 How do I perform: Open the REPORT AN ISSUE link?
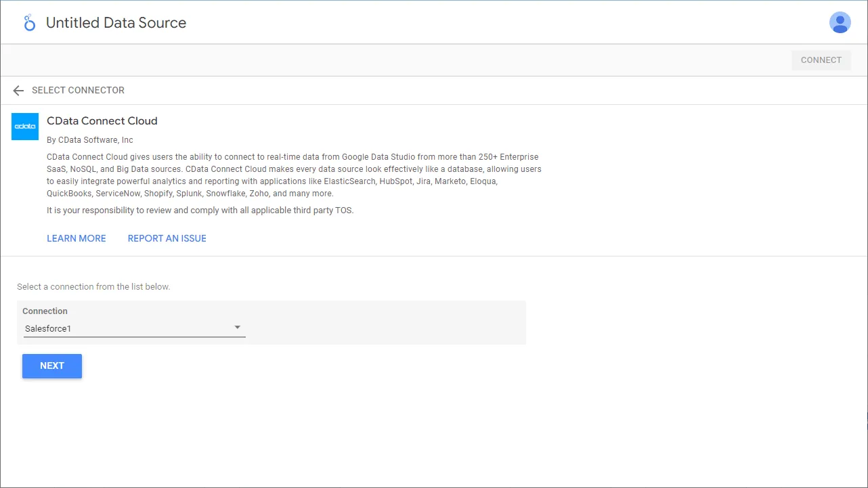click(167, 238)
